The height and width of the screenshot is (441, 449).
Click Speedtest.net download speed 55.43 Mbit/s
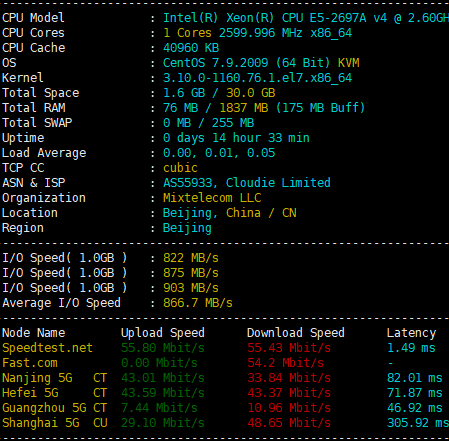pos(289,348)
